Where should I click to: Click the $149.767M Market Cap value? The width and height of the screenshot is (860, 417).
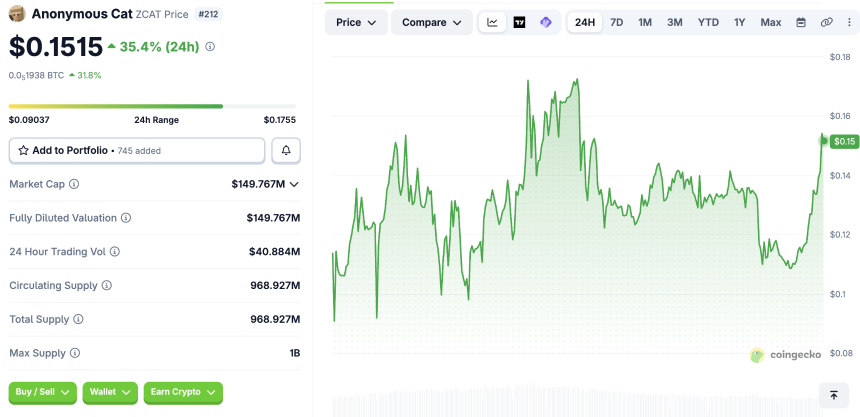258,184
